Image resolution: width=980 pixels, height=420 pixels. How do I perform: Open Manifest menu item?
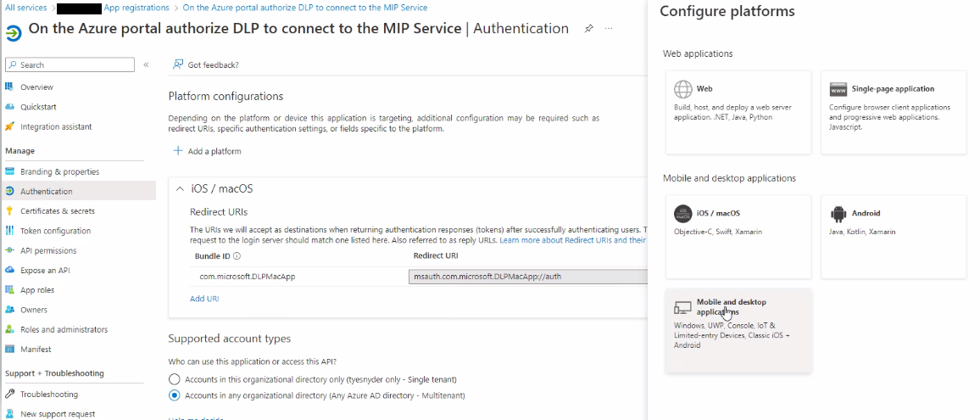(x=36, y=350)
